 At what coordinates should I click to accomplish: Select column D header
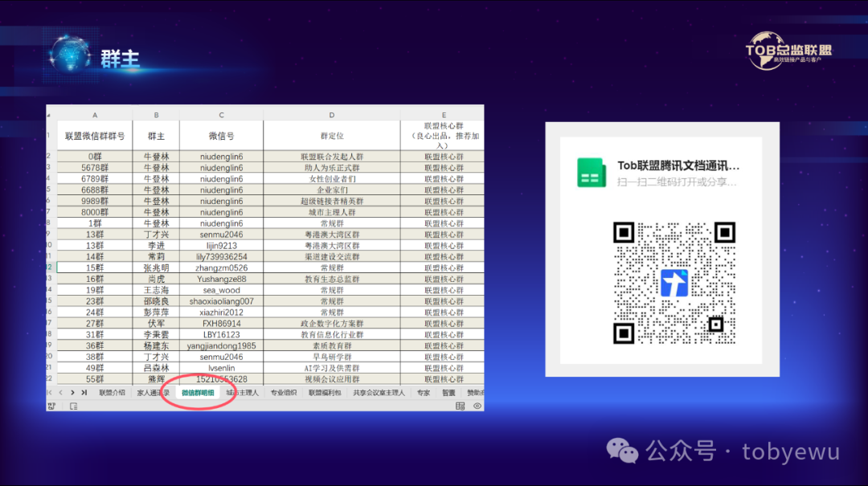(332, 115)
